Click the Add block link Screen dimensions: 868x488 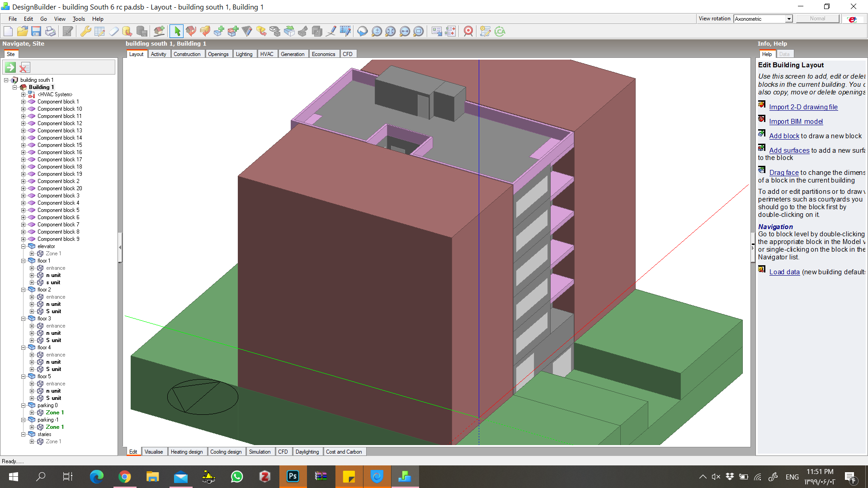coord(784,136)
